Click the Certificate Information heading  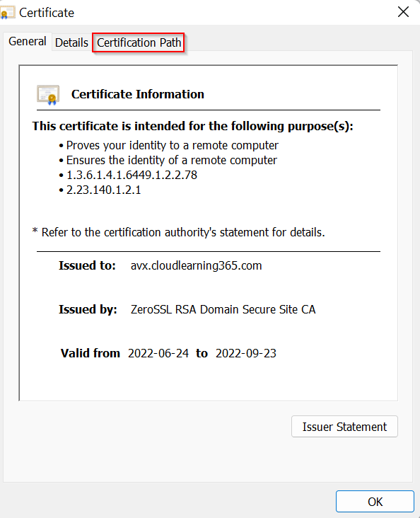tap(138, 95)
